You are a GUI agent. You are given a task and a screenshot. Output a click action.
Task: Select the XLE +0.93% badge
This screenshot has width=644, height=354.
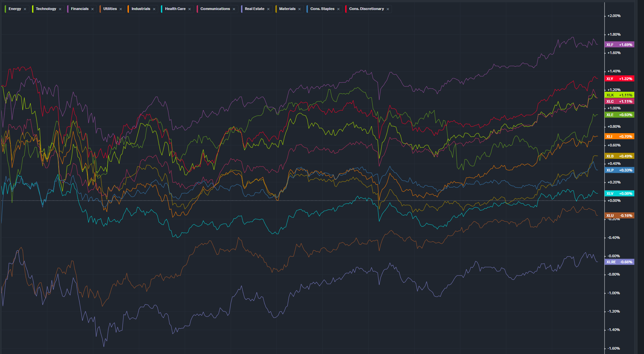[619, 115]
